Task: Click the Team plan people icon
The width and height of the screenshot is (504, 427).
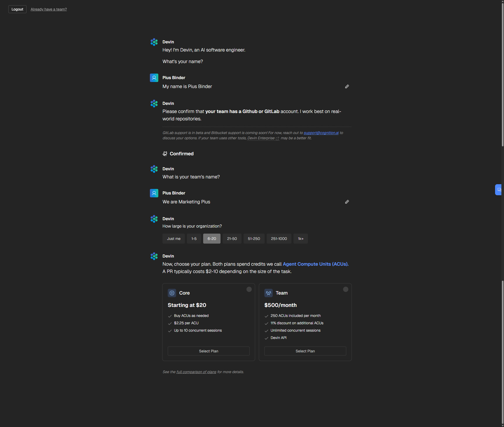Action: 268,293
